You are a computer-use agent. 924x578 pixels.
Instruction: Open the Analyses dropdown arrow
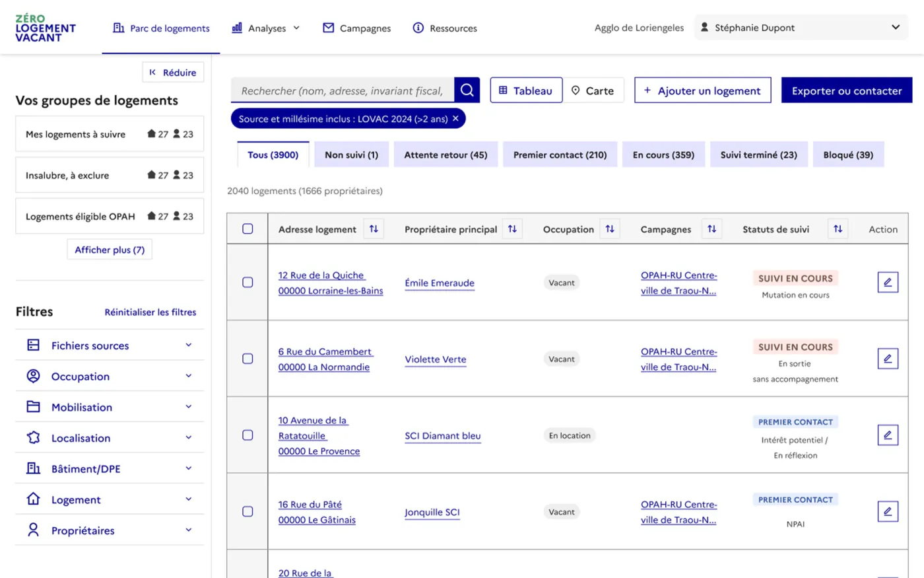click(x=296, y=28)
